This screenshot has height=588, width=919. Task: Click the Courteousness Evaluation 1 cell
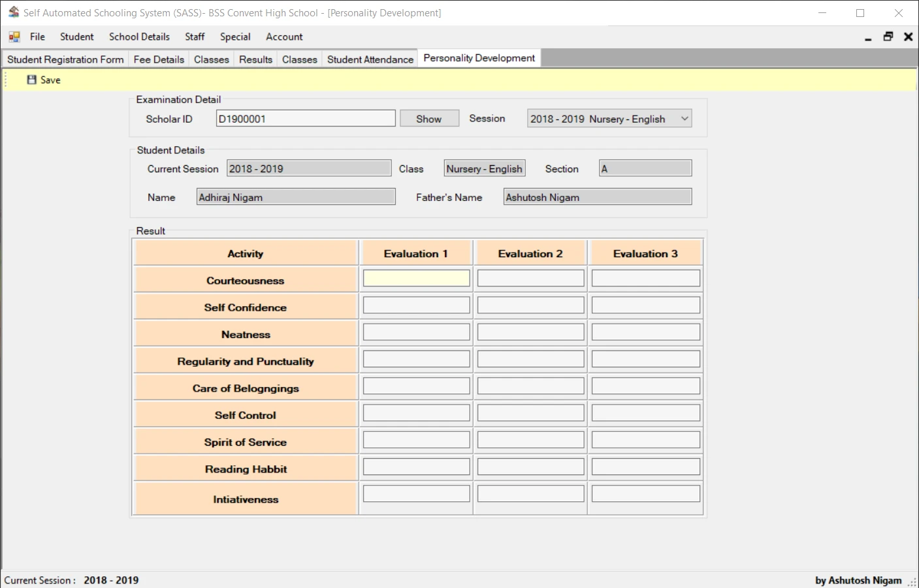coord(416,277)
